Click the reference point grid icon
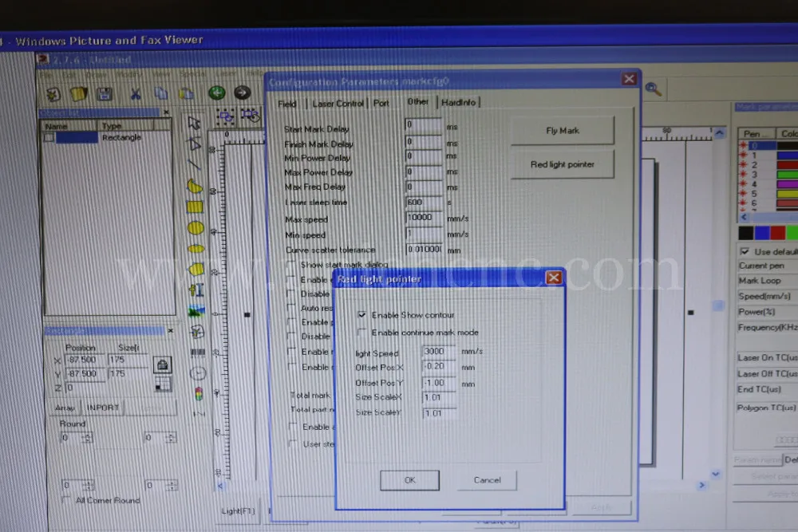Viewport: 798px width, 532px height. pyautogui.click(x=163, y=384)
